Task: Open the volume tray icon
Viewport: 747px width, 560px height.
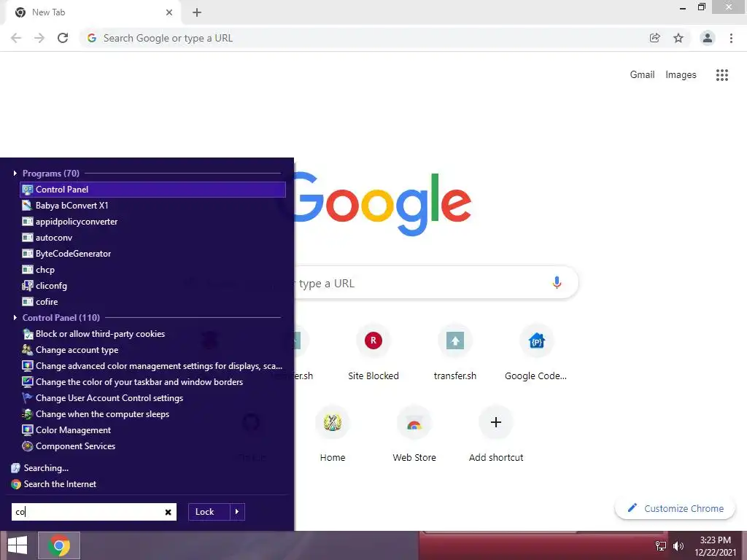Action: 678,546
